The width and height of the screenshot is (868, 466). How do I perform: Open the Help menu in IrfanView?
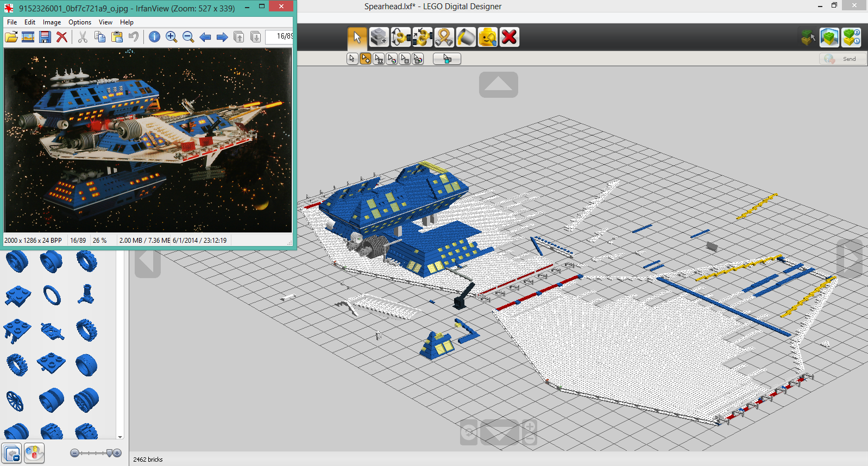coord(127,22)
